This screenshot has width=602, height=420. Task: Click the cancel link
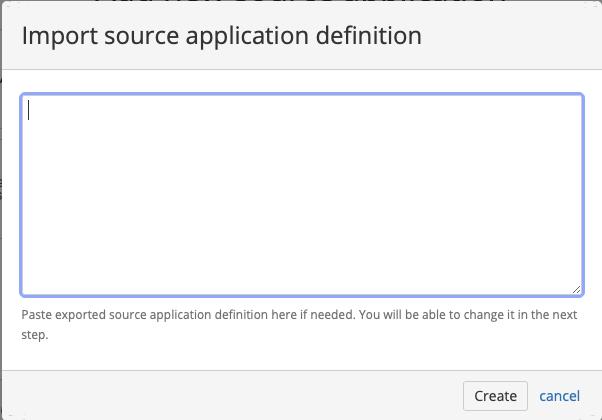click(x=559, y=395)
